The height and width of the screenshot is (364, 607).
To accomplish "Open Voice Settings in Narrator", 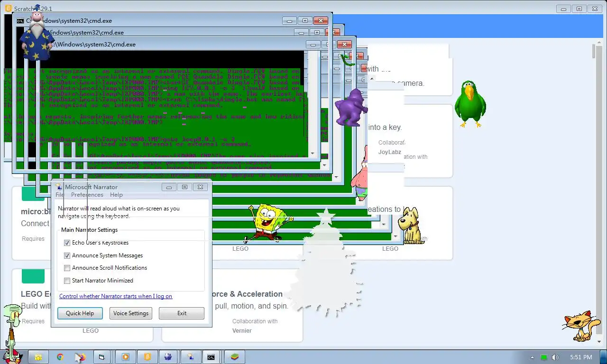I will (131, 313).
